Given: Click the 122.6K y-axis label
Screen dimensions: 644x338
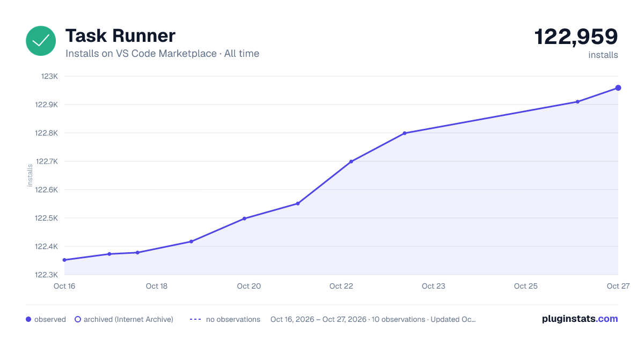Looking at the screenshot, I should click(47, 190).
